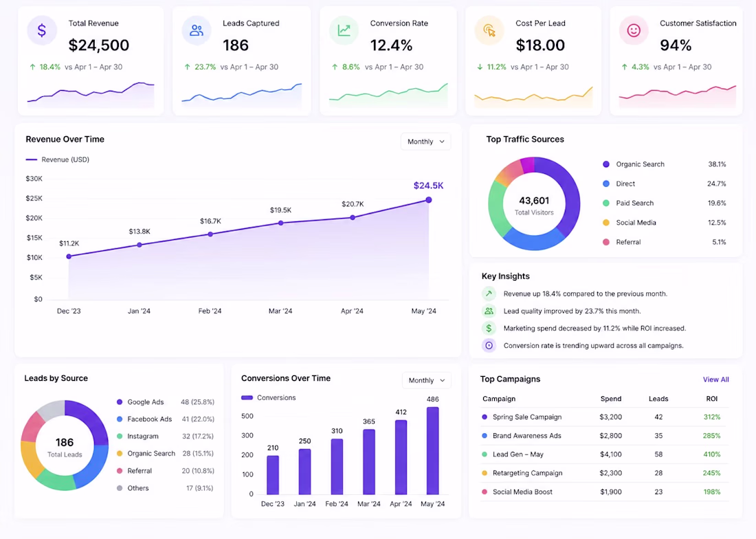
Task: Select the Feb '24 $16.7K data point
Action: (210, 234)
